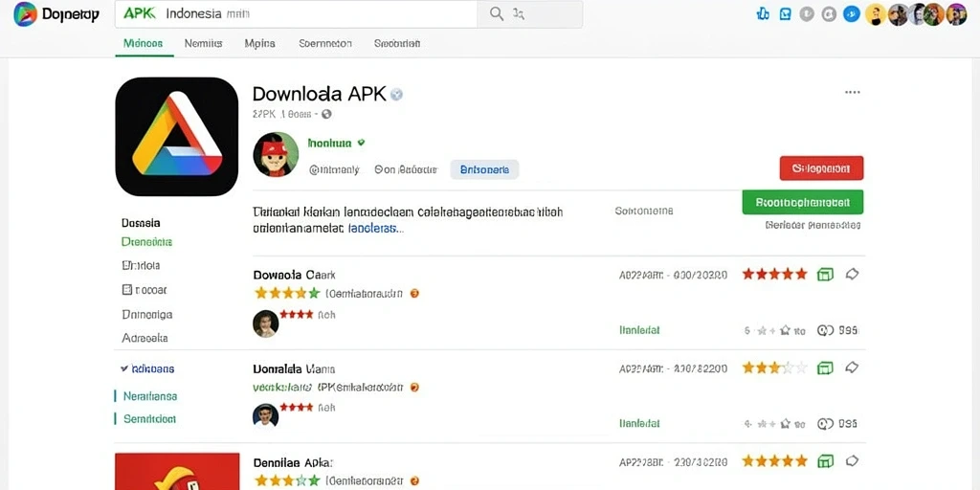Click the green box icon on second review
Screen dimensions: 980x490
click(x=826, y=367)
